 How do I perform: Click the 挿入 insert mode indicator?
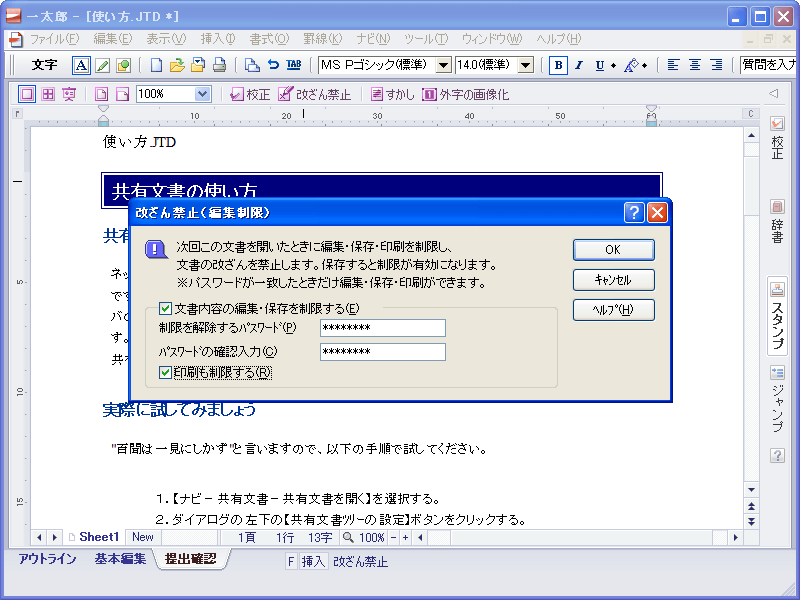(313, 562)
